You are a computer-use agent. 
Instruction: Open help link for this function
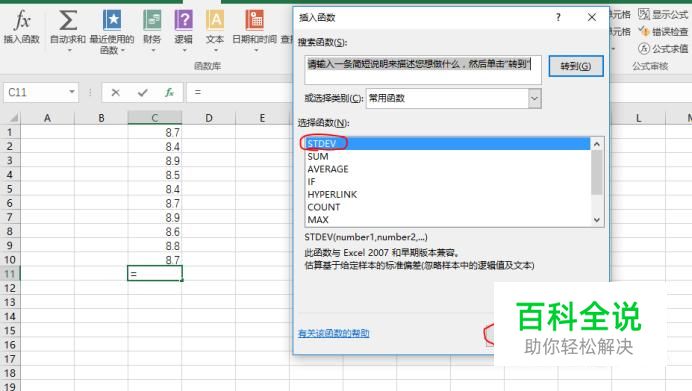[334, 333]
